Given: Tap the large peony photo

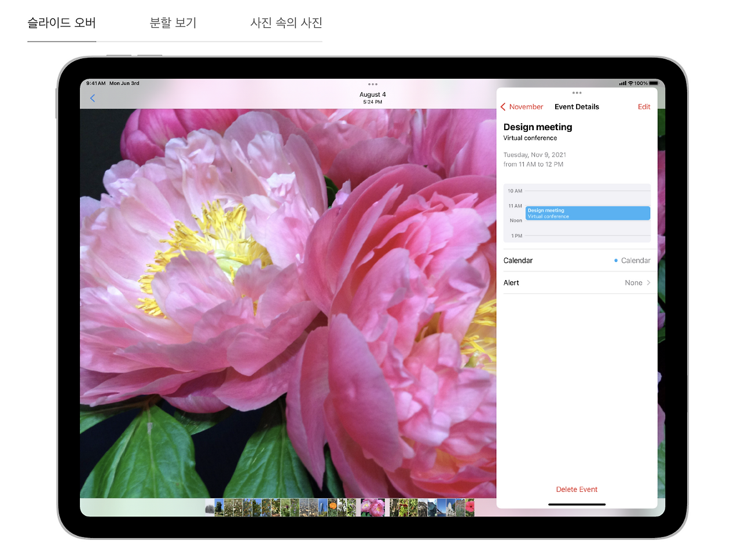Looking at the screenshot, I should [x=288, y=303].
